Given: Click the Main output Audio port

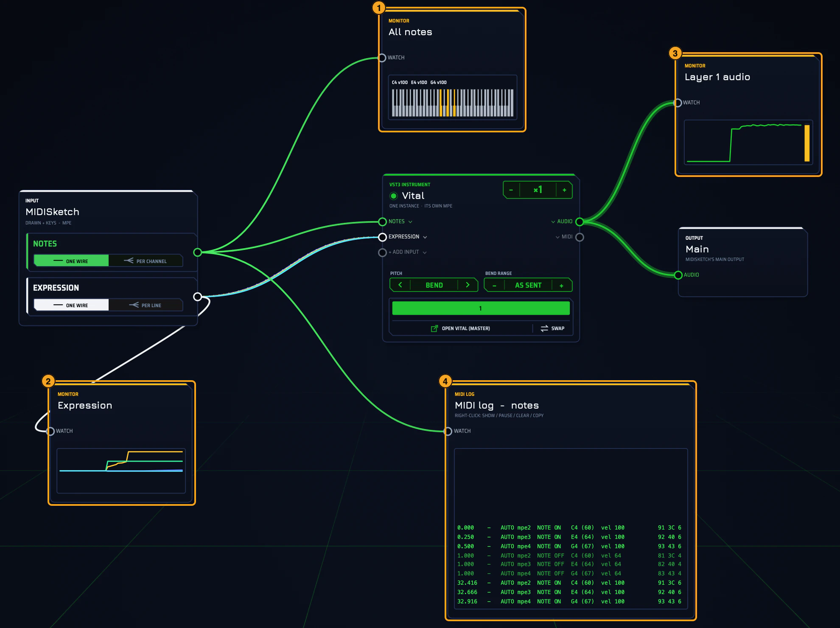Looking at the screenshot, I should pyautogui.click(x=678, y=275).
